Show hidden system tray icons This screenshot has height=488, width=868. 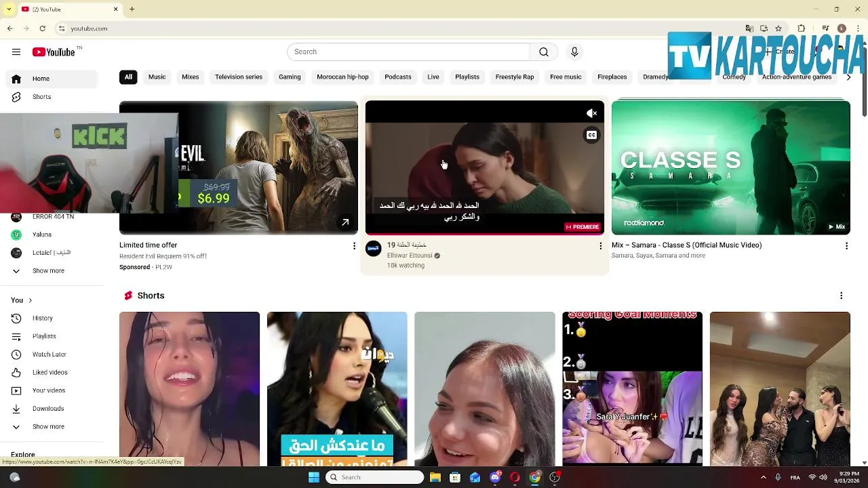763,477
